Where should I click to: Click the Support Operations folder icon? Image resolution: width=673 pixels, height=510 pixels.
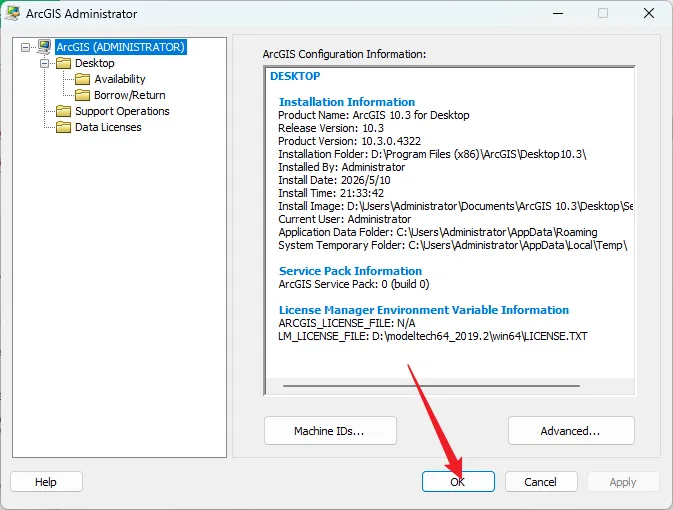[x=64, y=111]
